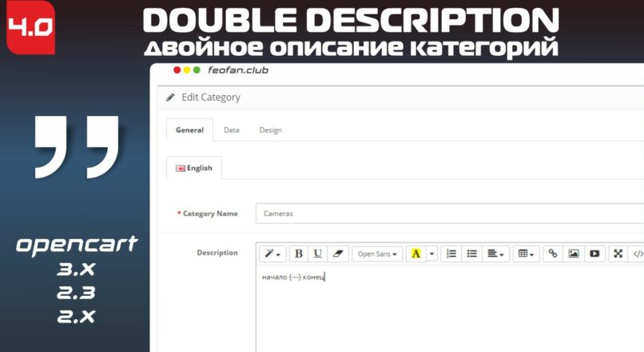Click the red window dot
Viewport: 644px width, 352px height.
tap(177, 70)
